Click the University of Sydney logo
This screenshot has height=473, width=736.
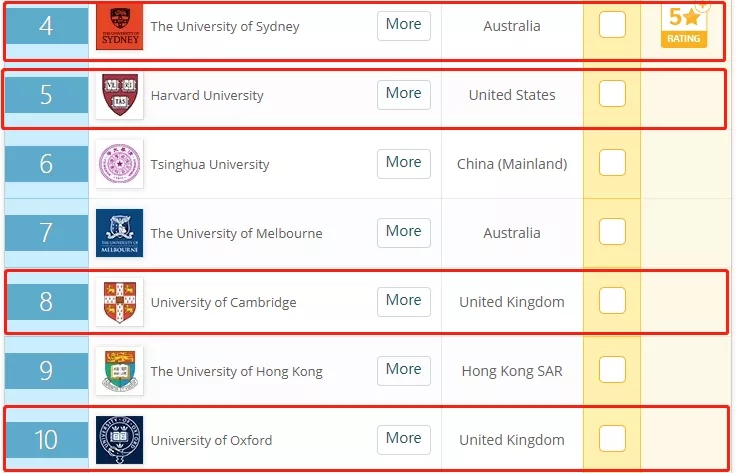[x=119, y=27]
